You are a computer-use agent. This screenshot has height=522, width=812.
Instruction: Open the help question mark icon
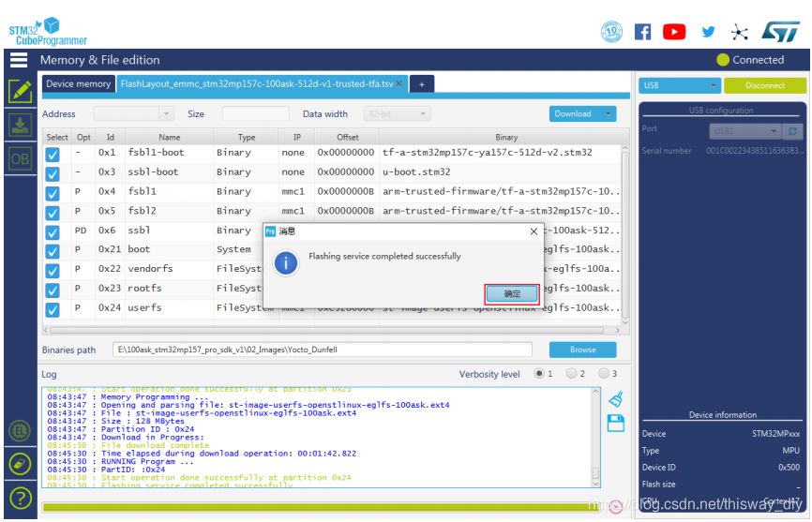[20, 499]
